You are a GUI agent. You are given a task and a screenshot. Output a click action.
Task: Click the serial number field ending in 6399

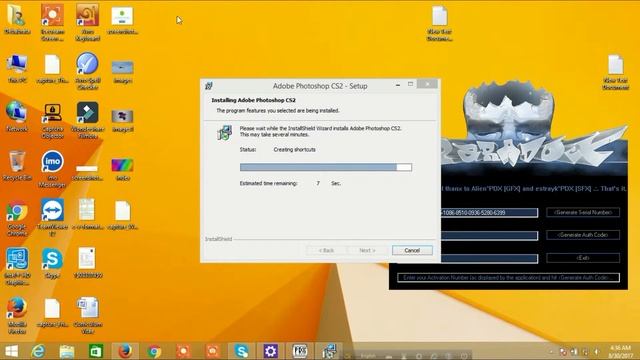[x=489, y=213]
